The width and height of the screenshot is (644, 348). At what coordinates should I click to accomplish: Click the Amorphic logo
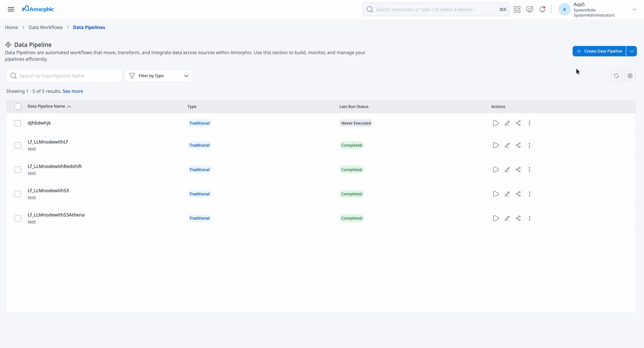38,9
